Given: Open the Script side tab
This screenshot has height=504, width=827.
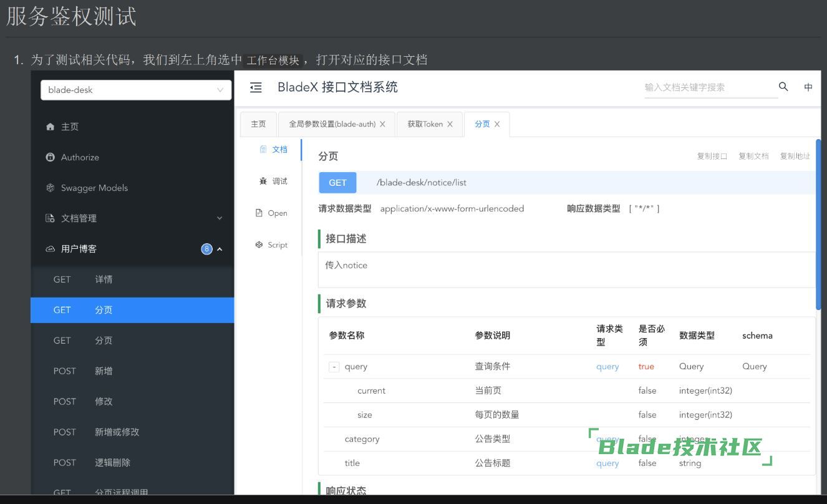Looking at the screenshot, I should tap(271, 245).
